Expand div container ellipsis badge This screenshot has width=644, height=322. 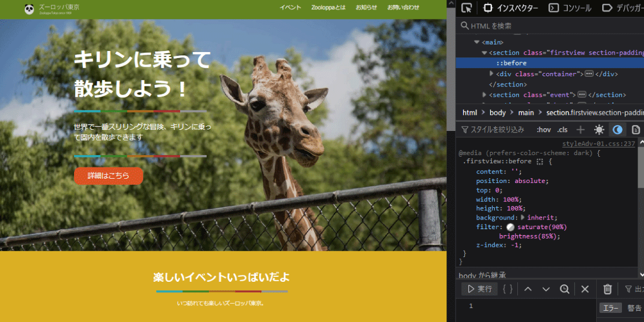(589, 74)
